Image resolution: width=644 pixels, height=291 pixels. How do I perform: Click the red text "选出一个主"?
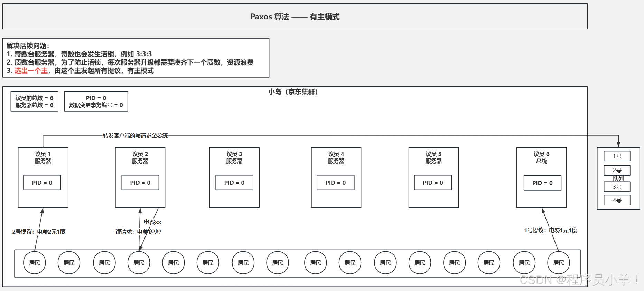[31, 70]
